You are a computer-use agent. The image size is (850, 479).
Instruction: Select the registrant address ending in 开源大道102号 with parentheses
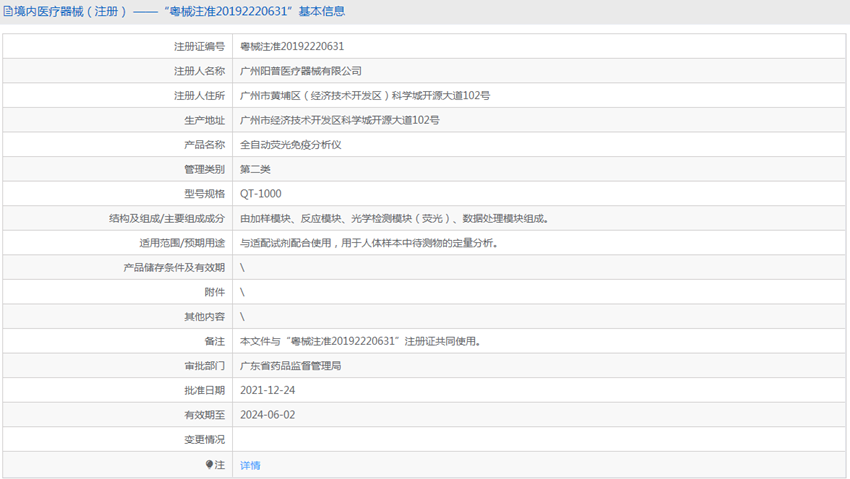click(x=365, y=95)
